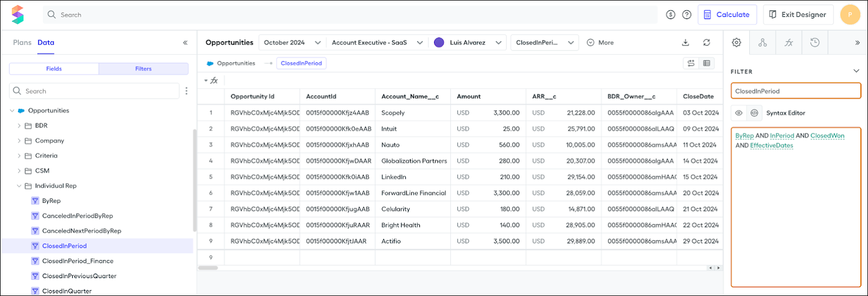Switch to Fields view toggle
Screen dimensions: 868x296
tap(54, 69)
